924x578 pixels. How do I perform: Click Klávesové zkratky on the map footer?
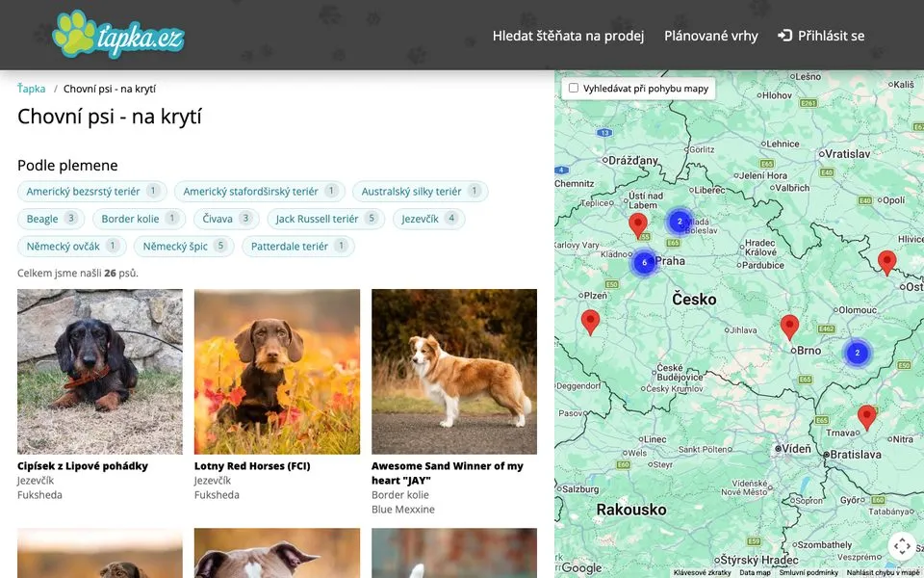pos(703,572)
